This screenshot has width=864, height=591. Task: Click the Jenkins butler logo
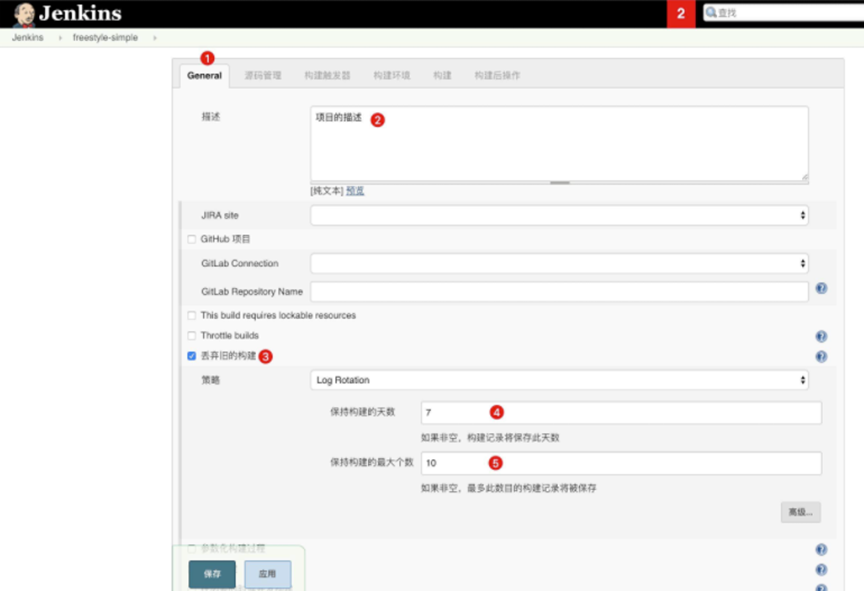24,14
